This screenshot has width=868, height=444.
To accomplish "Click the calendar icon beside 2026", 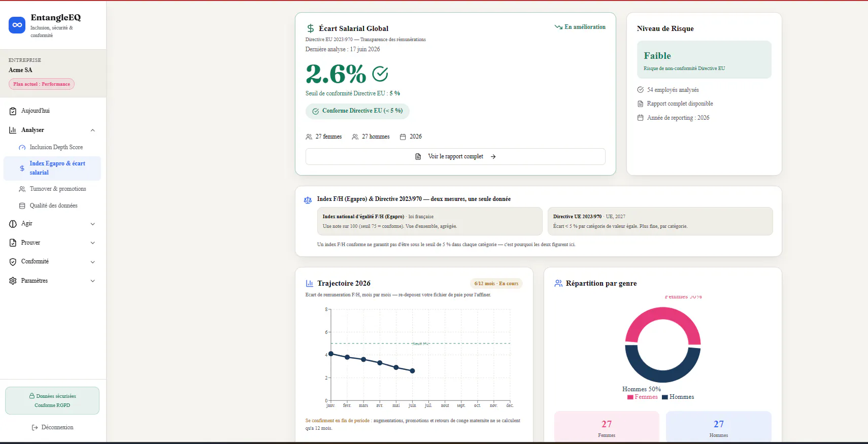I will [403, 137].
